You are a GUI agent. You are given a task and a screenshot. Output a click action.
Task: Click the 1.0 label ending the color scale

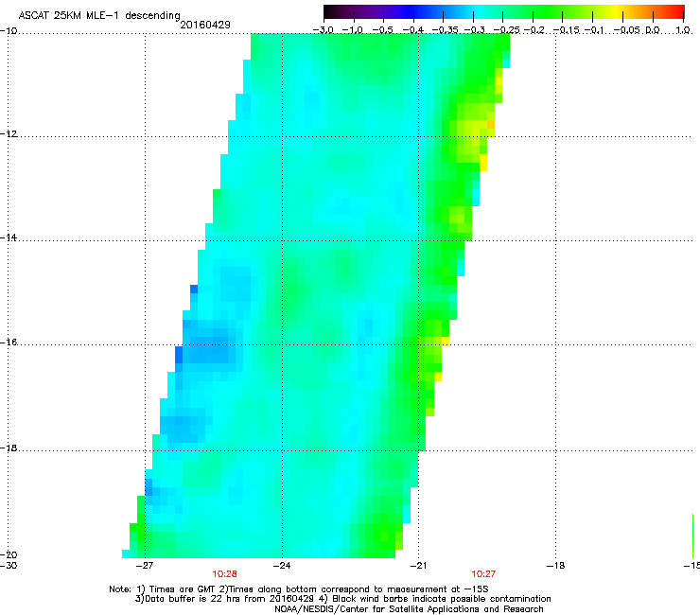(683, 30)
